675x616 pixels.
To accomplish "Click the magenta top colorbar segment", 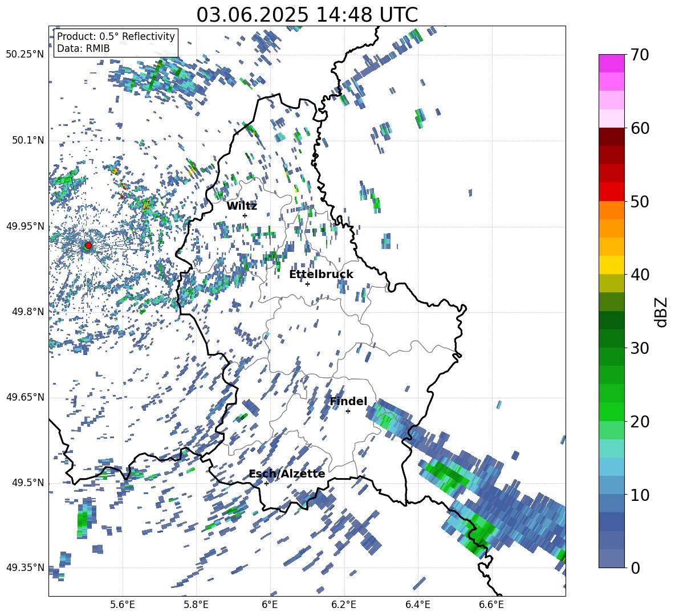I will tap(611, 63).
